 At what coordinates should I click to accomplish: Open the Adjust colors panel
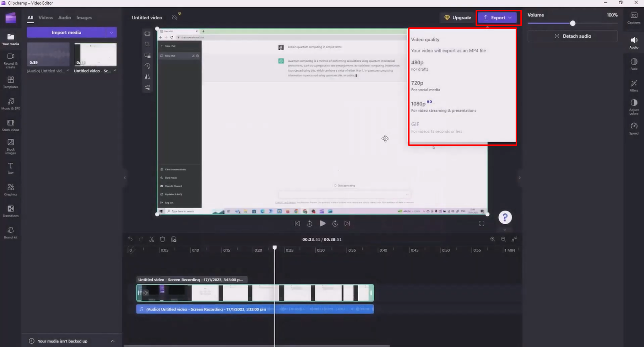(634, 106)
